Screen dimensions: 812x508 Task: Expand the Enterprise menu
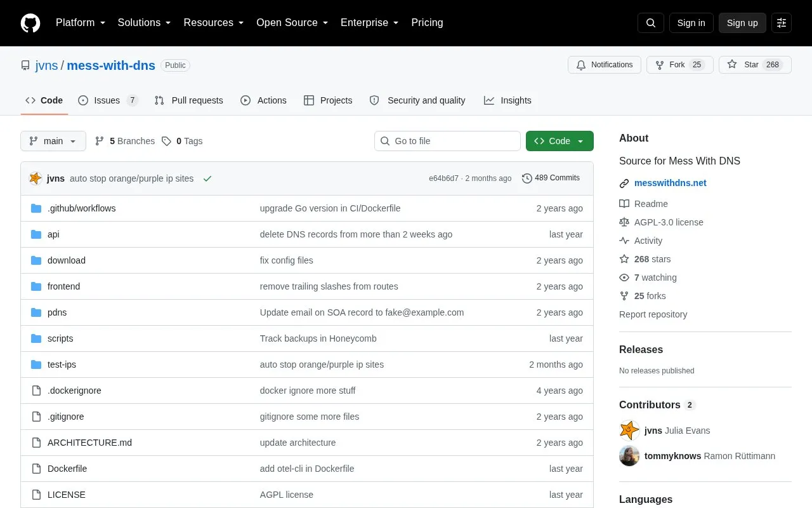[370, 23]
